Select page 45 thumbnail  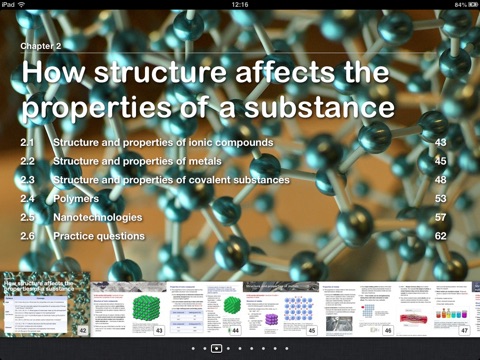[x=281, y=309]
